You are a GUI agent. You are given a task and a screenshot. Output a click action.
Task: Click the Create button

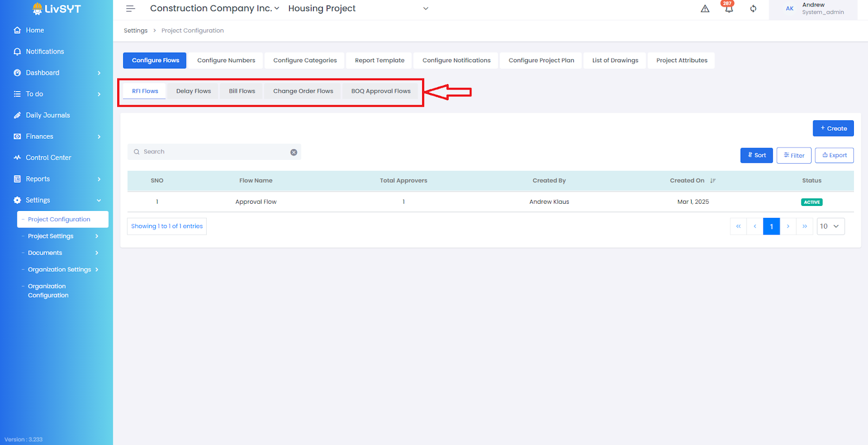833,128
